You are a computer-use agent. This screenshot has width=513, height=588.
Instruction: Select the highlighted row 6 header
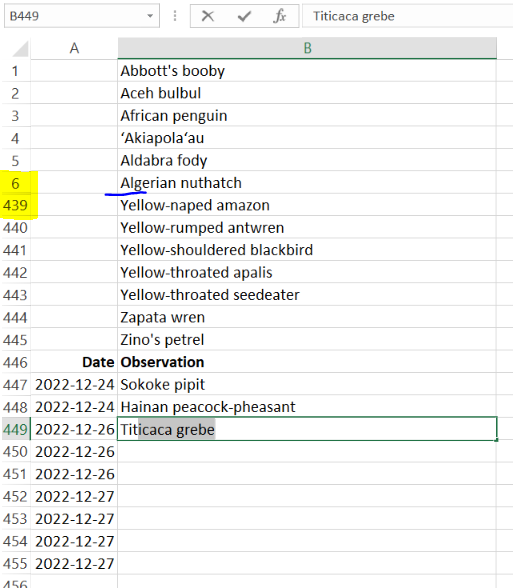[15, 183]
